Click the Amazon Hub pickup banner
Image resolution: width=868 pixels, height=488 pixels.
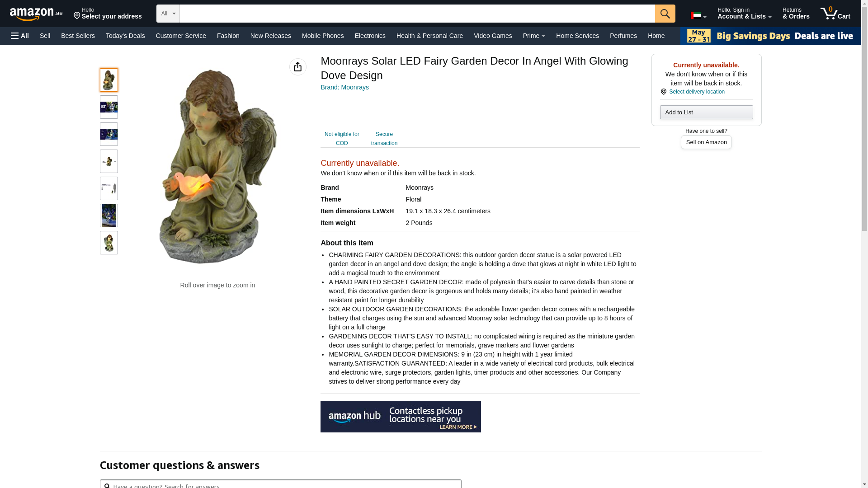[x=401, y=417]
